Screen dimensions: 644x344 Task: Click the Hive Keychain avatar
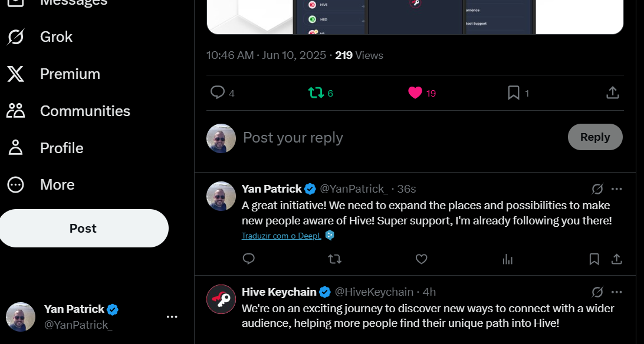221,299
